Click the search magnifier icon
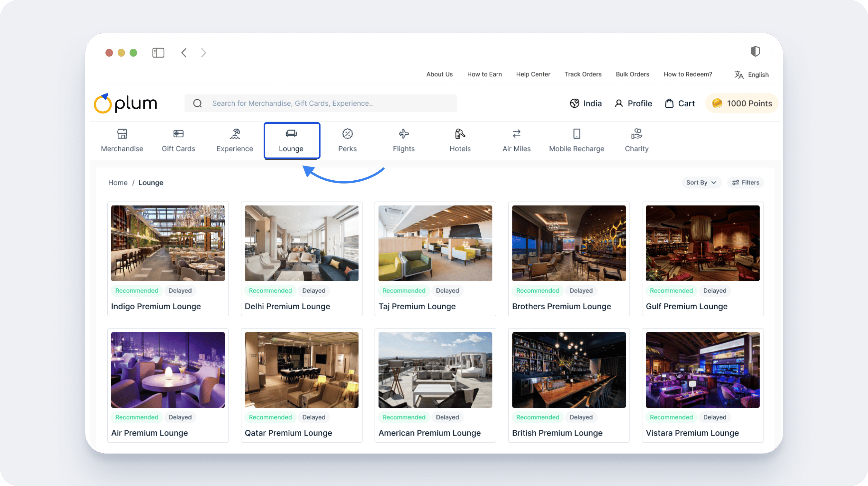 [x=197, y=104]
